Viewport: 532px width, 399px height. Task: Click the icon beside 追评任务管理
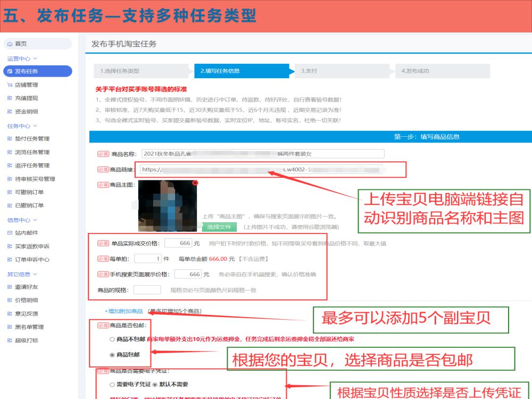point(10,165)
